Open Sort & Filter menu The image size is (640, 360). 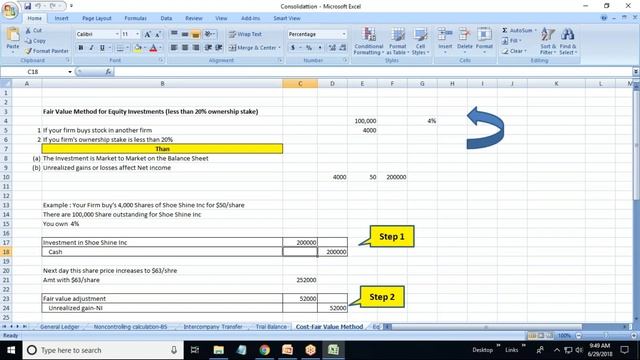[x=548, y=41]
